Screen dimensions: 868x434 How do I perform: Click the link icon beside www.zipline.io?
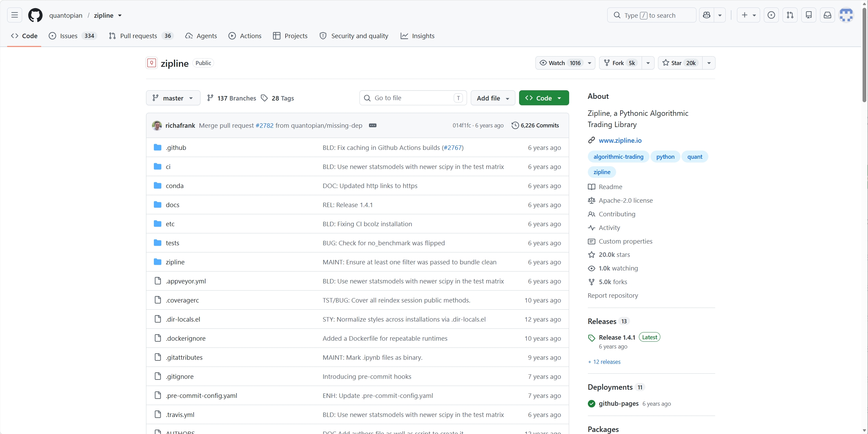tap(591, 140)
